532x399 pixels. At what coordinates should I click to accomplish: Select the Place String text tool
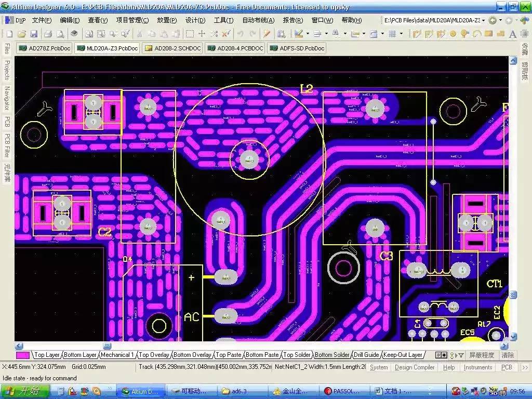(x=512, y=34)
